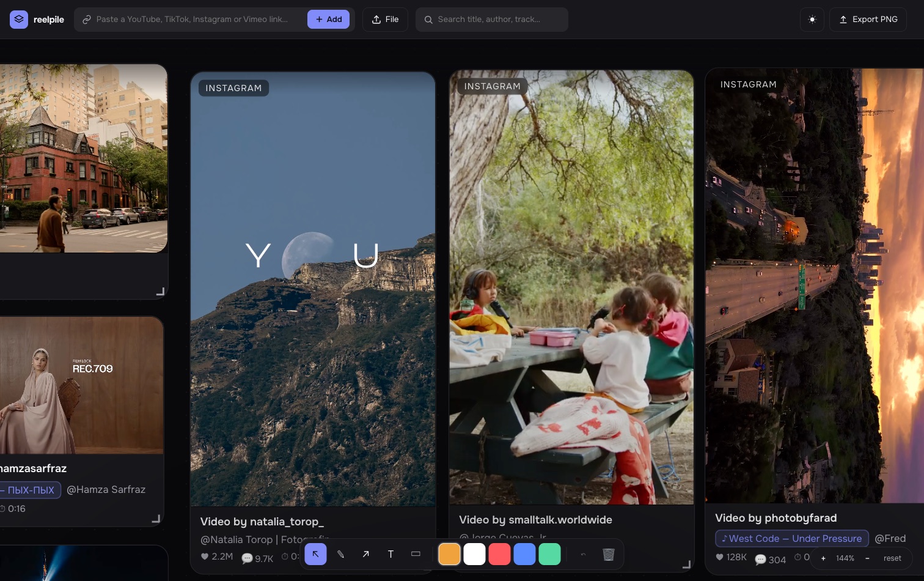Click the reelpile brand name

tap(49, 20)
